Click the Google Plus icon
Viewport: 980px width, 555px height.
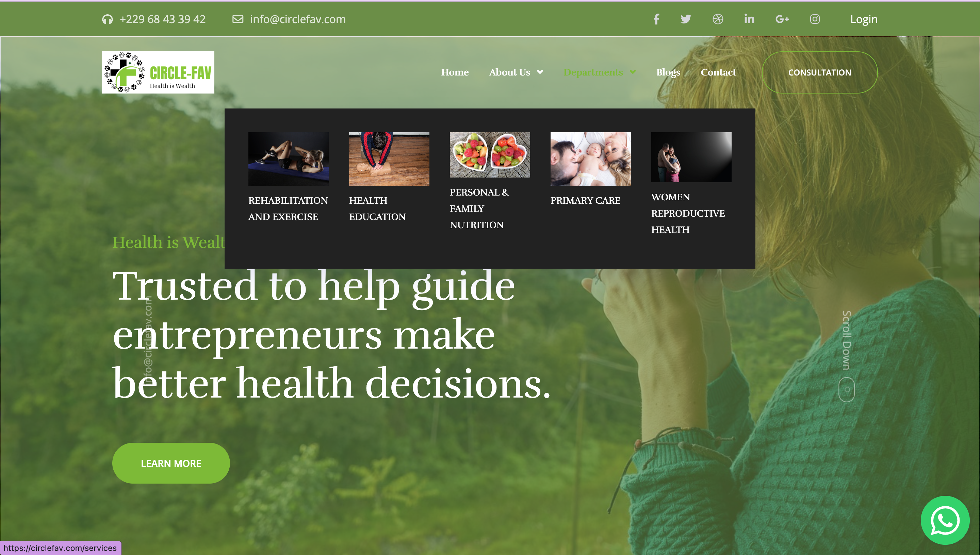click(782, 19)
